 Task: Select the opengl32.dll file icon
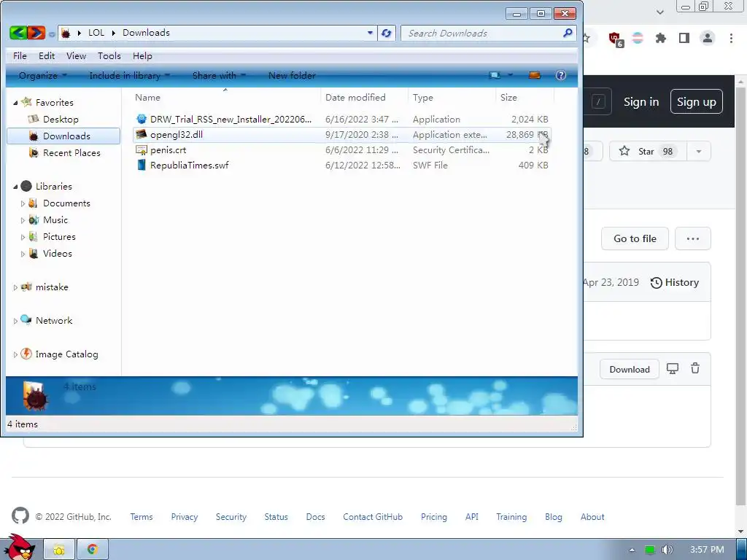[x=141, y=134]
